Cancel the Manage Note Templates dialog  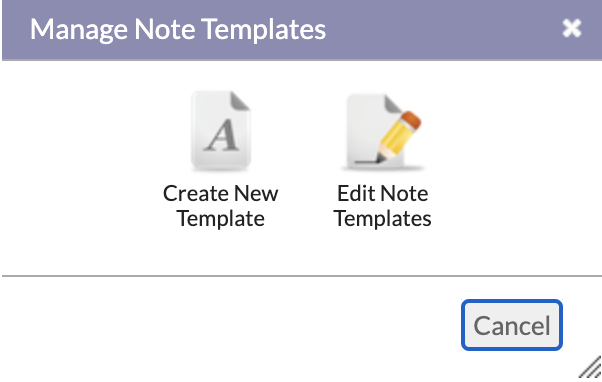pos(512,325)
